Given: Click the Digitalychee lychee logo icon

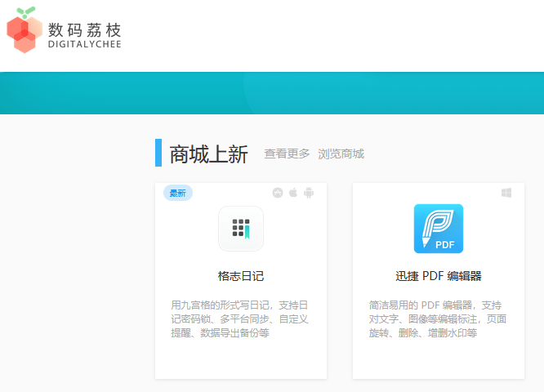Looking at the screenshot, I should click(x=25, y=30).
